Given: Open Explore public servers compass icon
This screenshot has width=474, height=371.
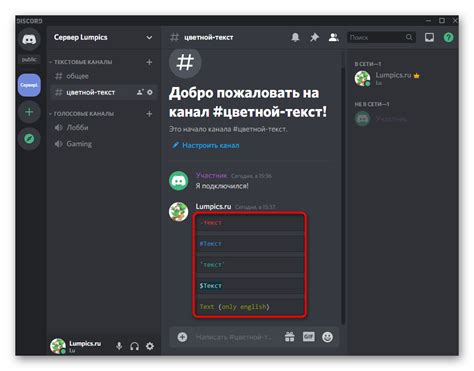Looking at the screenshot, I should [x=29, y=138].
